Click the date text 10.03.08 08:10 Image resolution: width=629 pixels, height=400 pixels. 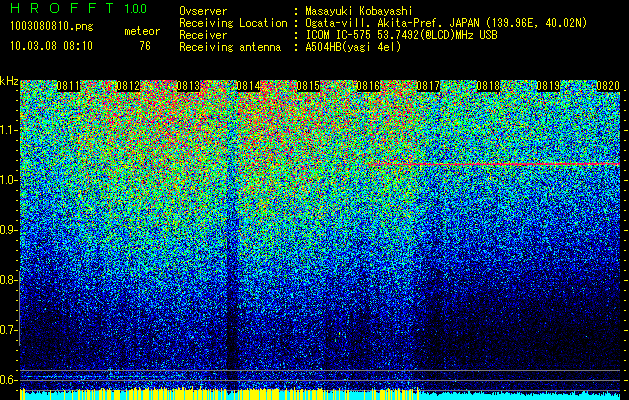tap(51, 45)
